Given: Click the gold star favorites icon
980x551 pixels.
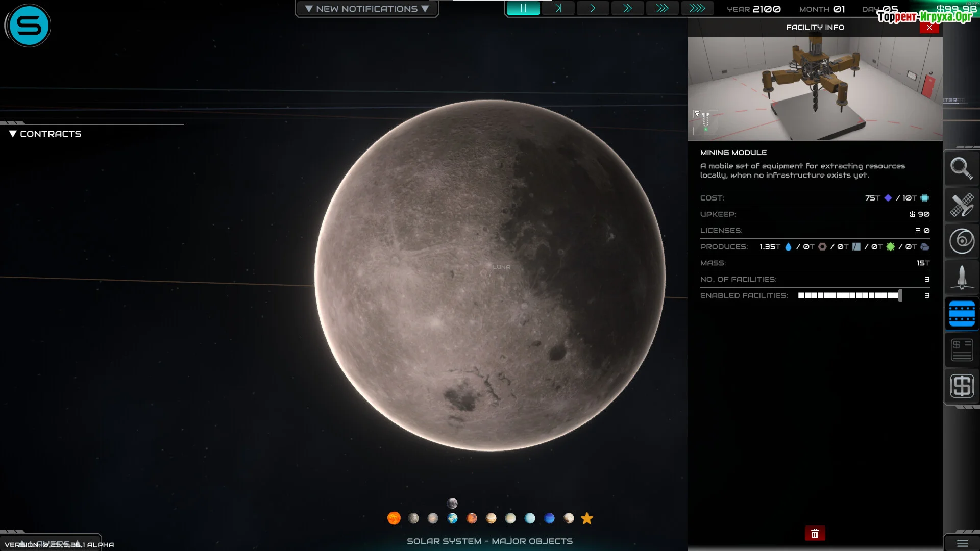Looking at the screenshot, I should 587,518.
